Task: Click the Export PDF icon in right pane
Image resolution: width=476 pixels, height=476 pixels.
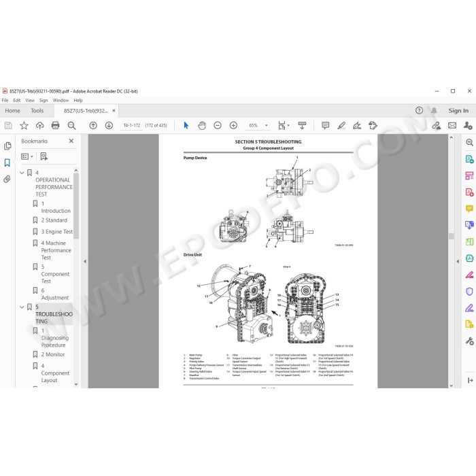Action: tap(469, 159)
